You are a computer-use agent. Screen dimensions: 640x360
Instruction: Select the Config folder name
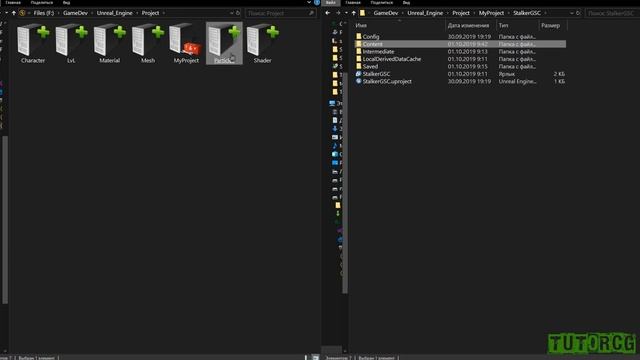pos(371,36)
